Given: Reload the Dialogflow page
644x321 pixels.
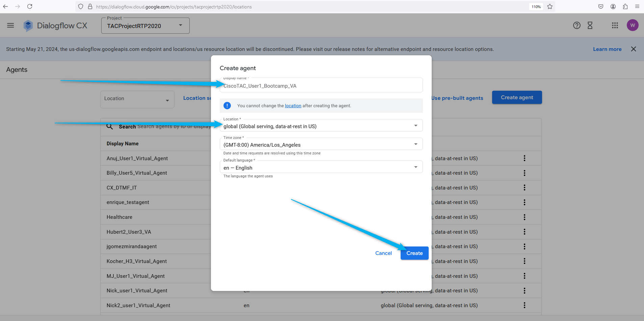Looking at the screenshot, I should (30, 6).
